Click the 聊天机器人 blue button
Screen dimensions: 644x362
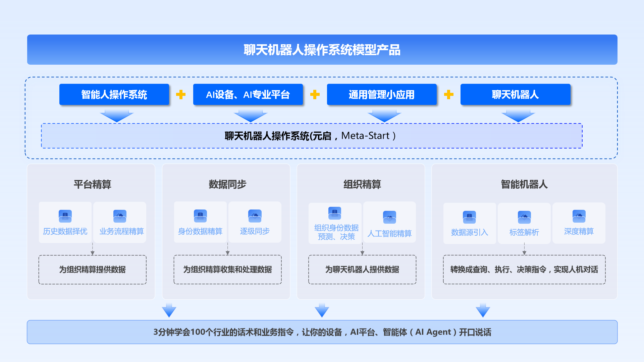(515, 95)
